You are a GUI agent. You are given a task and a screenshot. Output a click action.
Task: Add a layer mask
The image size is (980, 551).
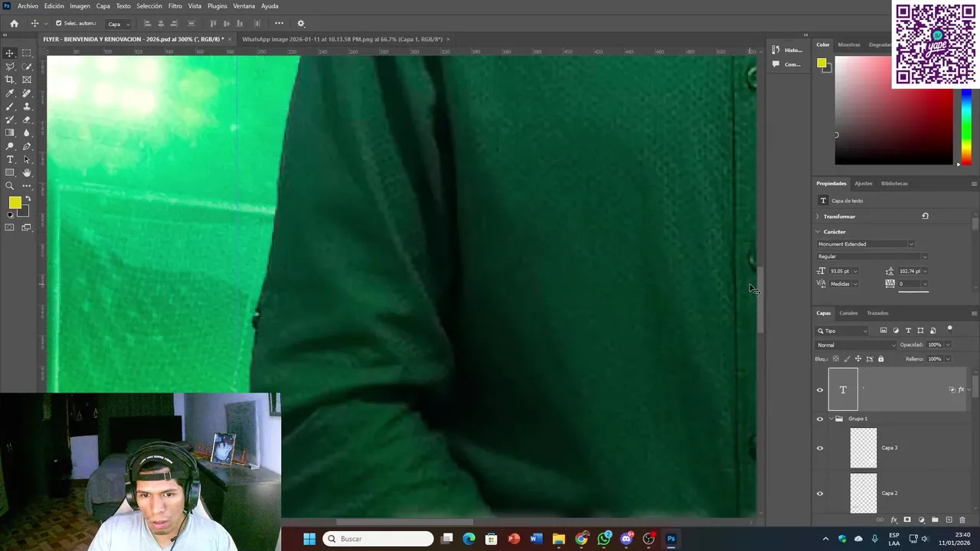(907, 520)
